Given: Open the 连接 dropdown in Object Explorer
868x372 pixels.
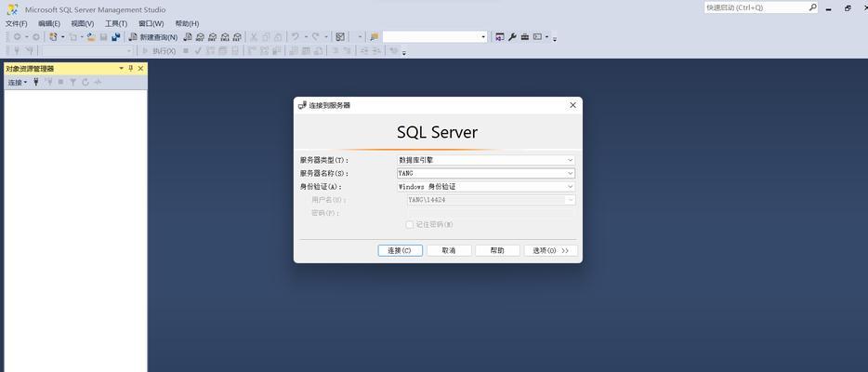Looking at the screenshot, I should point(17,82).
